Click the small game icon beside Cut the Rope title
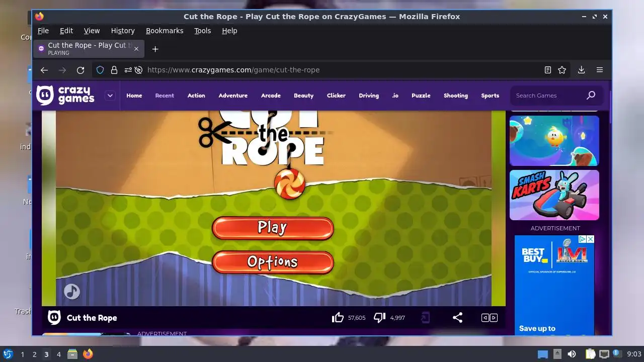 (x=54, y=318)
